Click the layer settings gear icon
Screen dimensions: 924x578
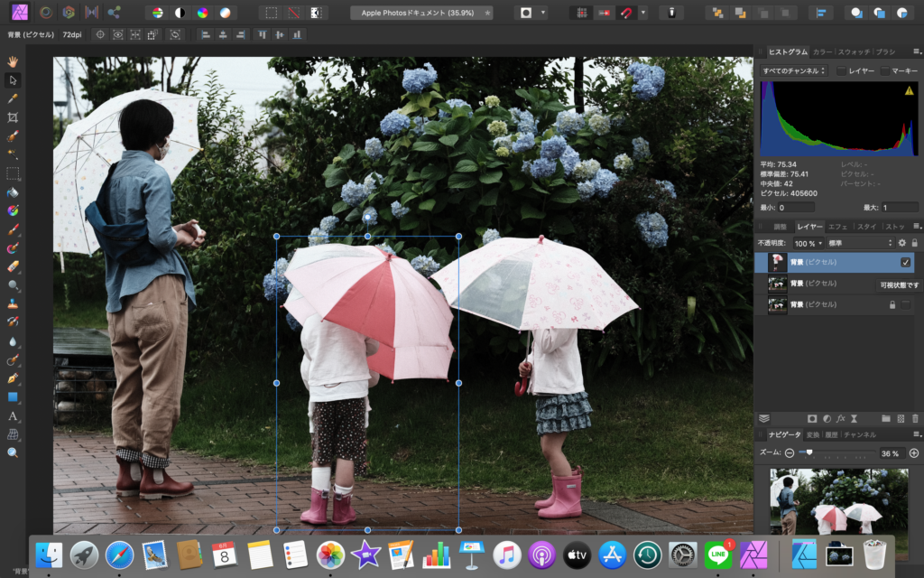point(902,242)
